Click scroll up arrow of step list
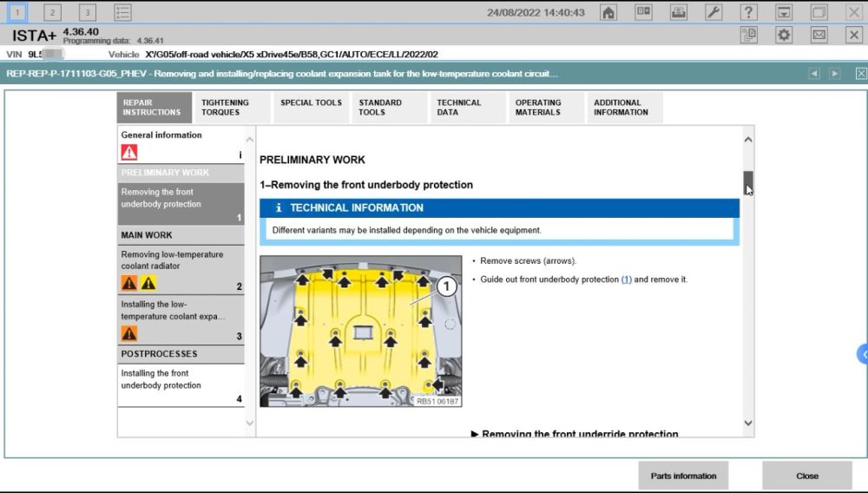The width and height of the screenshot is (868, 493). click(250, 140)
